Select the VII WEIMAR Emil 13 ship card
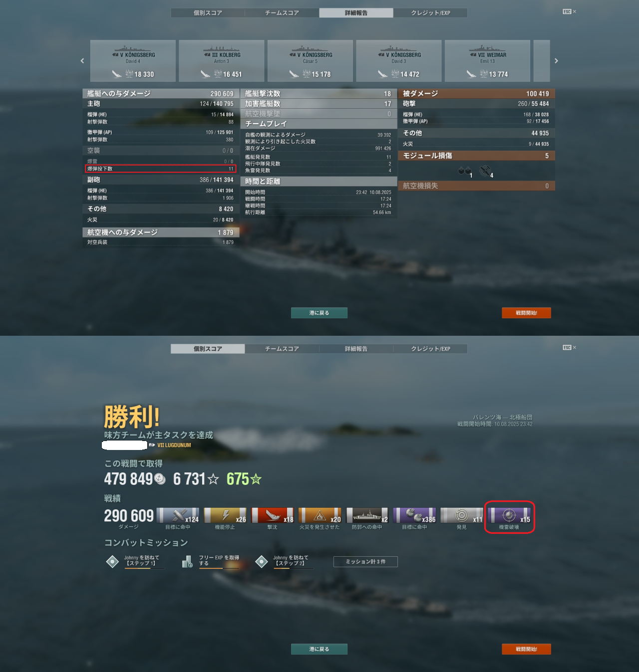The width and height of the screenshot is (639, 672). [487, 61]
